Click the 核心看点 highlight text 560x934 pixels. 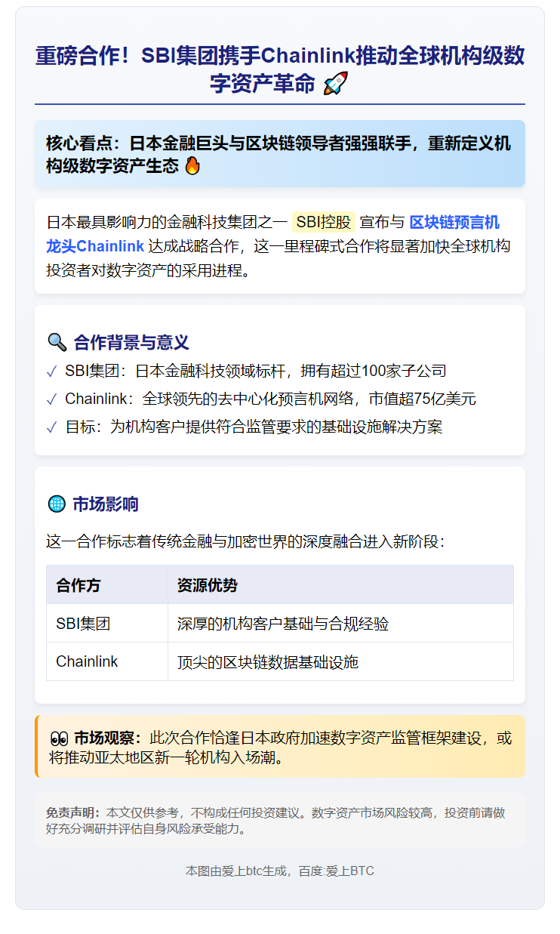(x=278, y=154)
